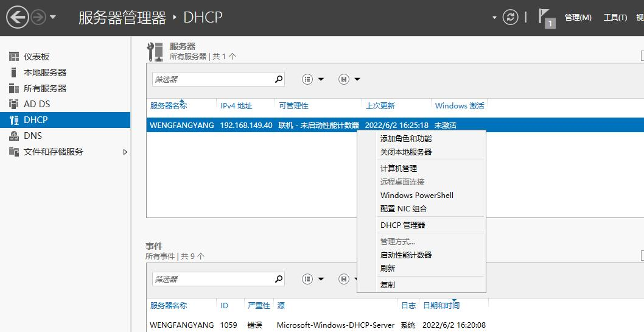Sort events by 严重性 column
644x332 pixels.
(259, 306)
